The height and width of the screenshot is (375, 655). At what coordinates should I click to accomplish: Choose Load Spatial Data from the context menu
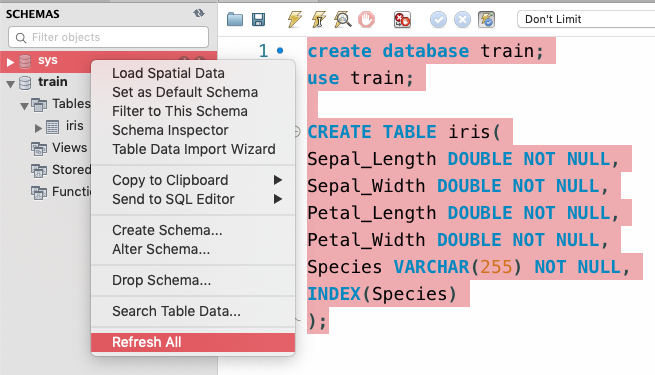(x=193, y=73)
